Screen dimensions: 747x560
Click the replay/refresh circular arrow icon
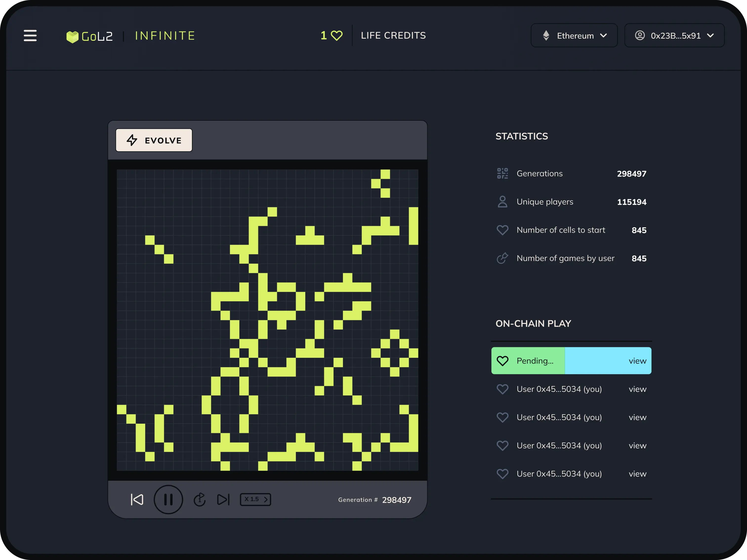coord(200,500)
